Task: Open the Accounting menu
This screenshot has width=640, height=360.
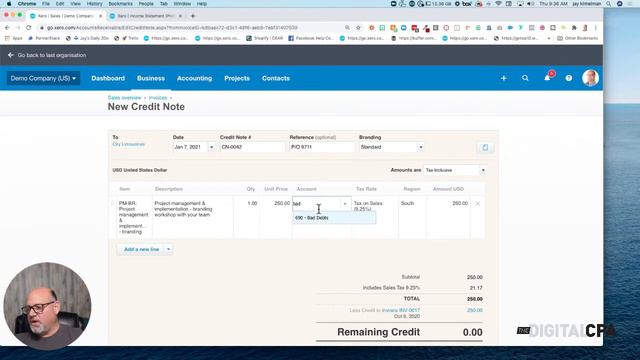Action: coord(194,78)
